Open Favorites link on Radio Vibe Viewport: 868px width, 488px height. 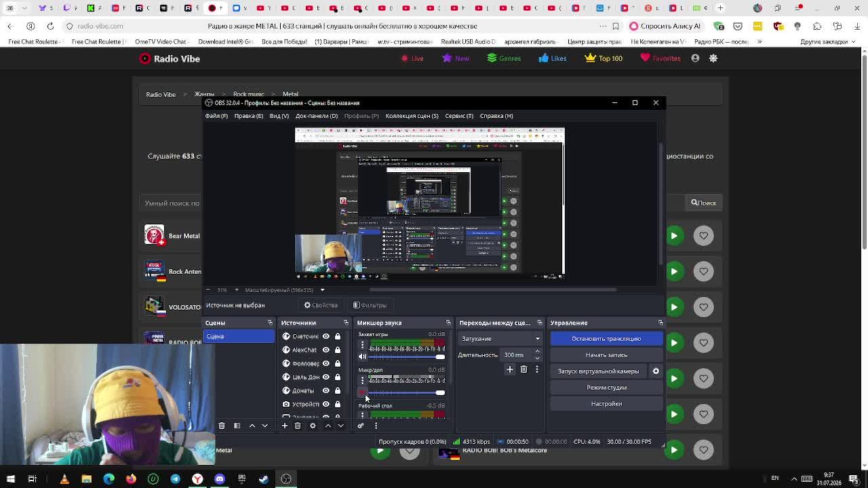[x=660, y=58]
